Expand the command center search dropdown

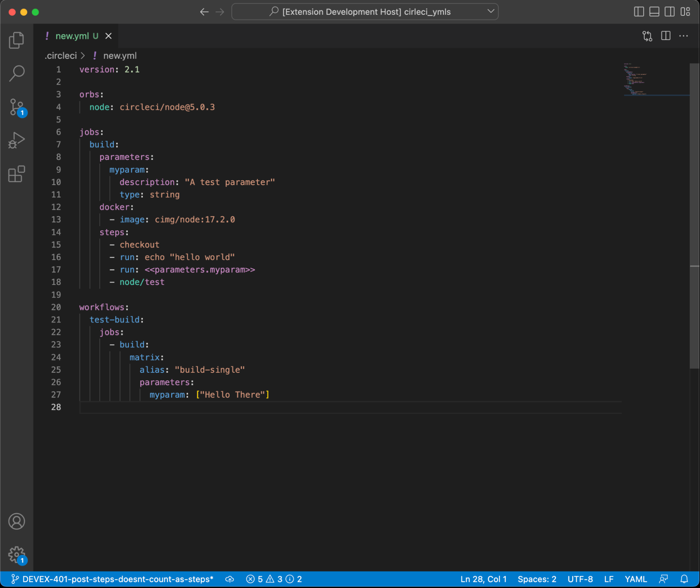coord(490,12)
